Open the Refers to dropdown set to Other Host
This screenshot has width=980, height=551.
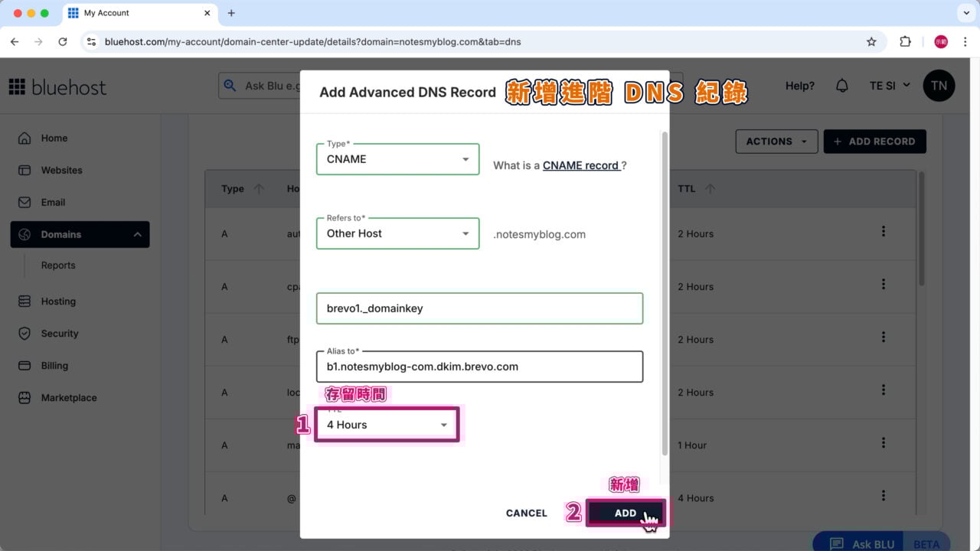(397, 233)
